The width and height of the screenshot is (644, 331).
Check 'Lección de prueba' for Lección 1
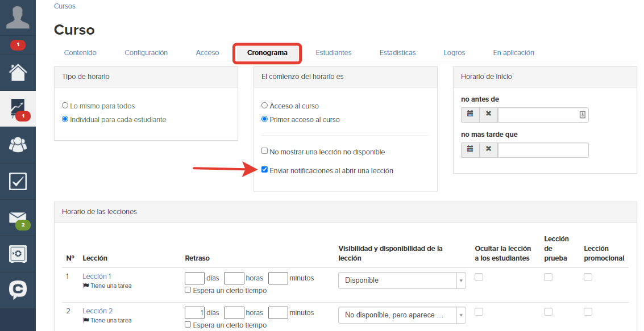click(548, 277)
